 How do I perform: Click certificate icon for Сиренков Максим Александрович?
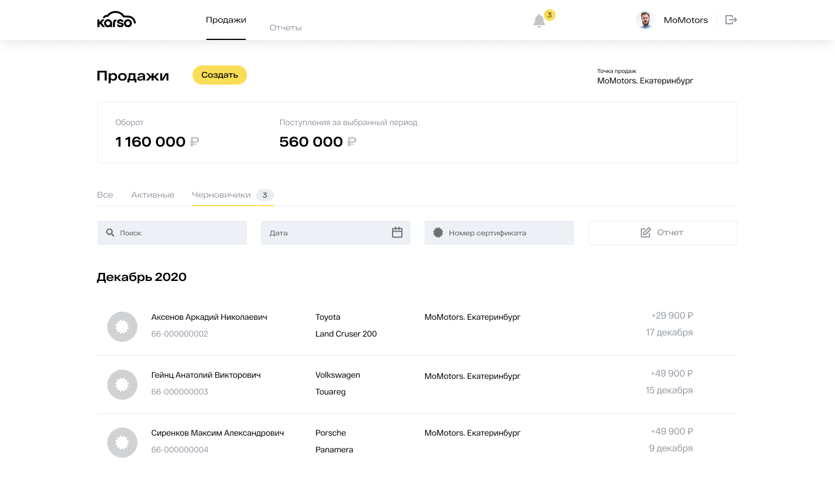[x=122, y=443]
